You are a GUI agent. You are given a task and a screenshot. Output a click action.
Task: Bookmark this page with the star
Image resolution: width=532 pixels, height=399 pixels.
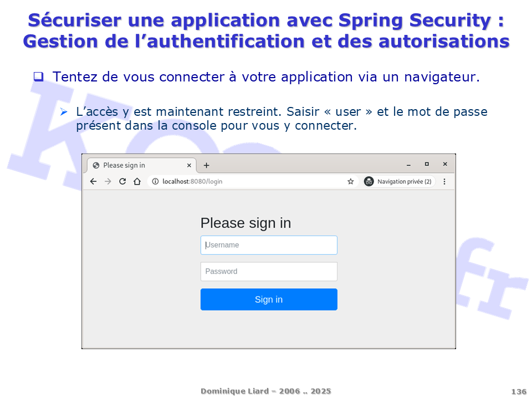[350, 181]
